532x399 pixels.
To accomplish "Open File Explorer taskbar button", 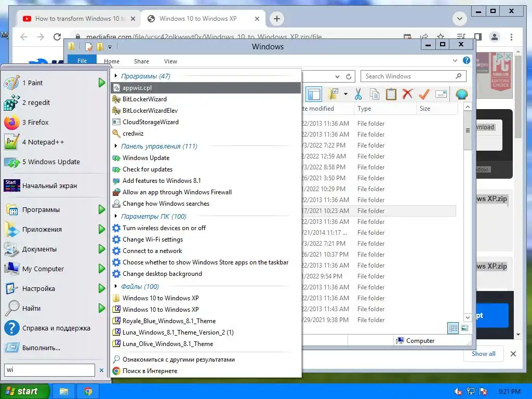I will click(64, 392).
